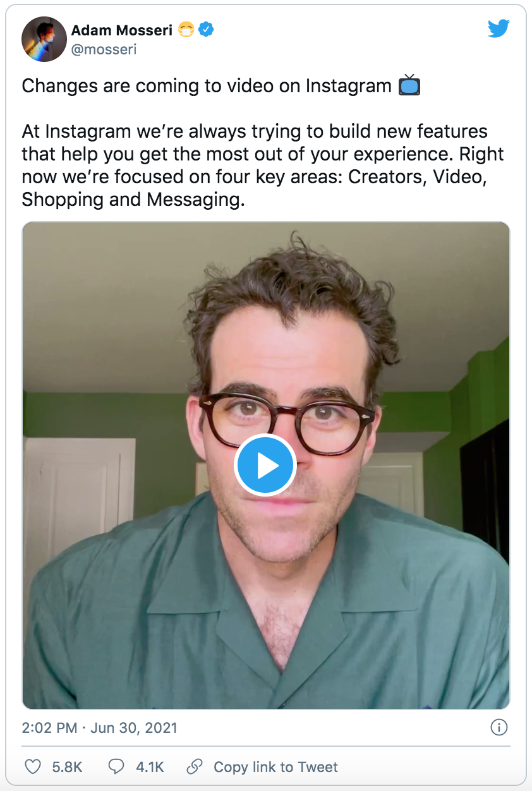
Task: Open the @mosseri handle link
Action: (104, 49)
